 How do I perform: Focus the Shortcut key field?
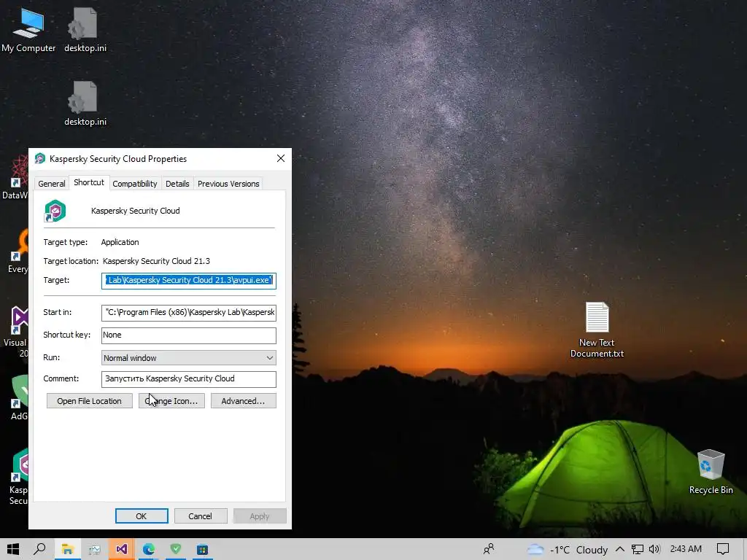coord(189,335)
